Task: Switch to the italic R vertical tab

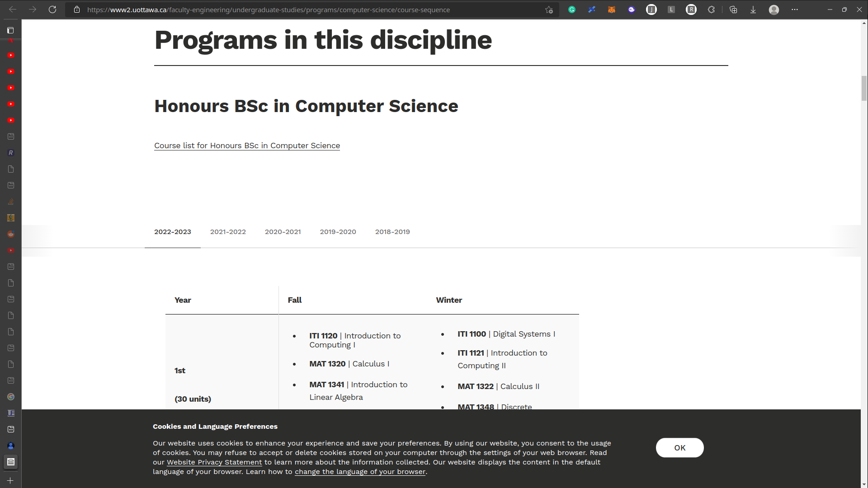Action: 11,153
